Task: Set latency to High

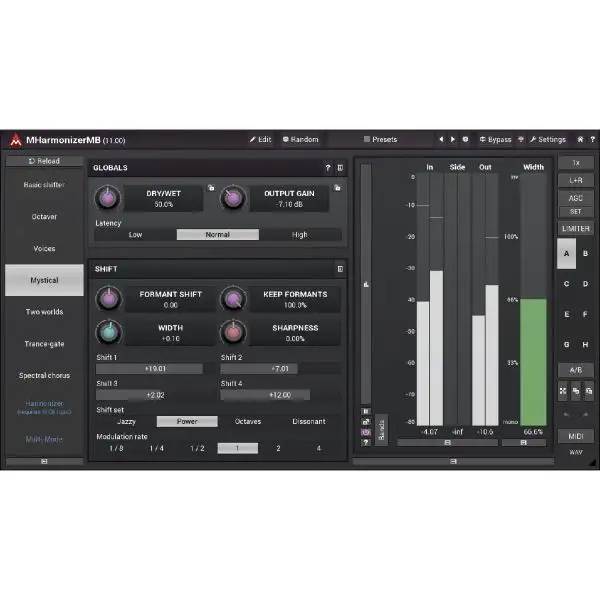Action: [299, 235]
